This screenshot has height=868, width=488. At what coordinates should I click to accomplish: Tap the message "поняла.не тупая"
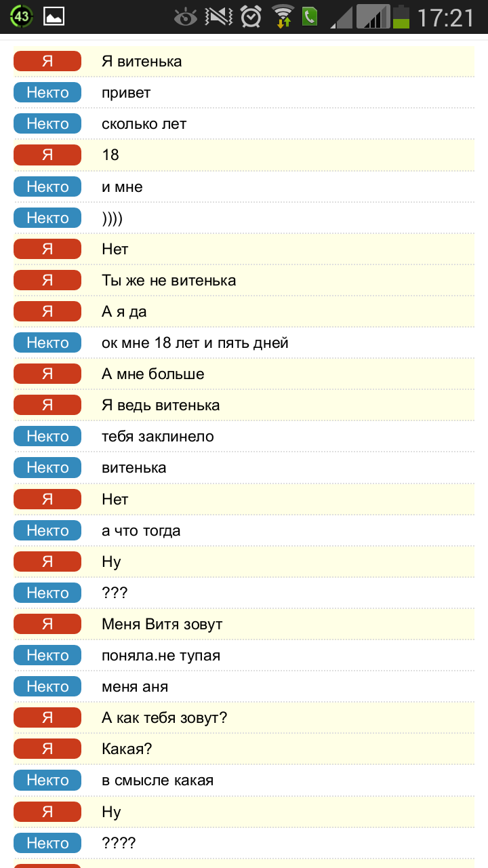tap(161, 655)
